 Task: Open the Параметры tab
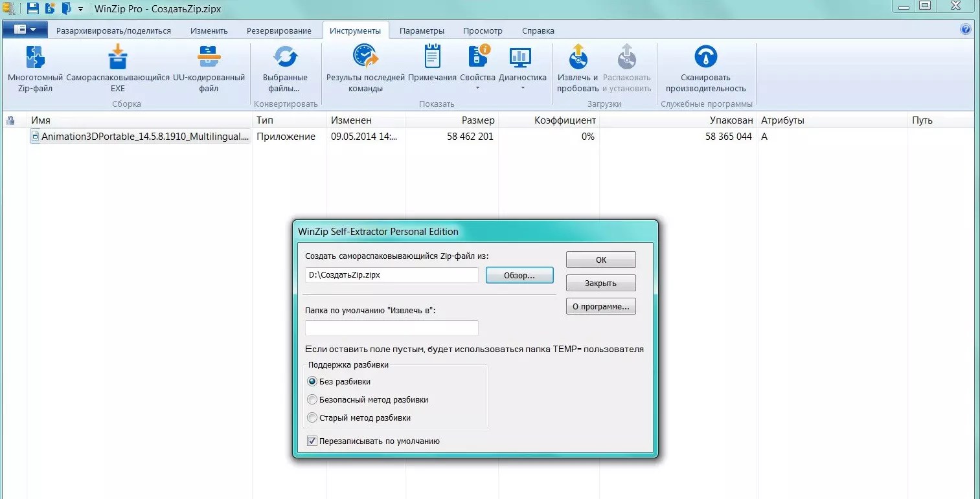pos(422,30)
